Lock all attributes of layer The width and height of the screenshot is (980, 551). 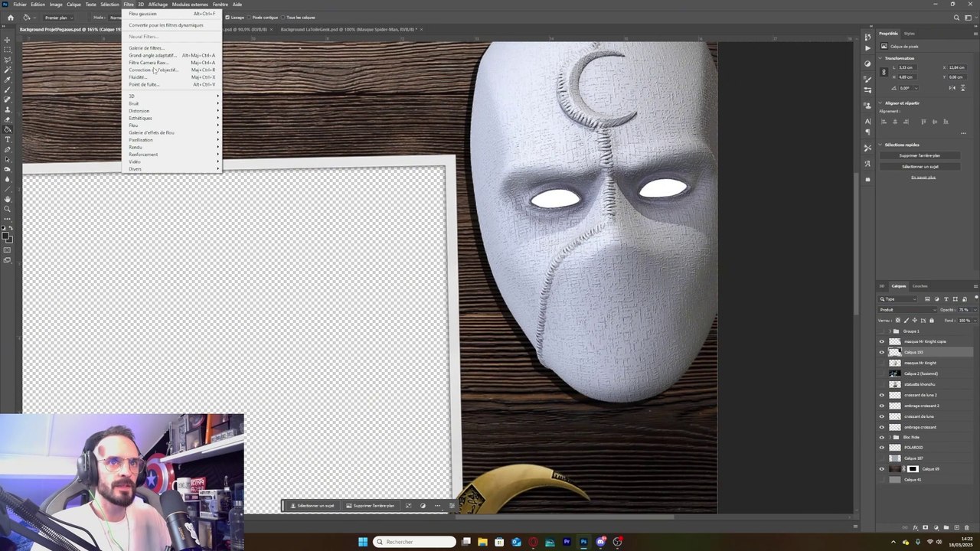932,321
